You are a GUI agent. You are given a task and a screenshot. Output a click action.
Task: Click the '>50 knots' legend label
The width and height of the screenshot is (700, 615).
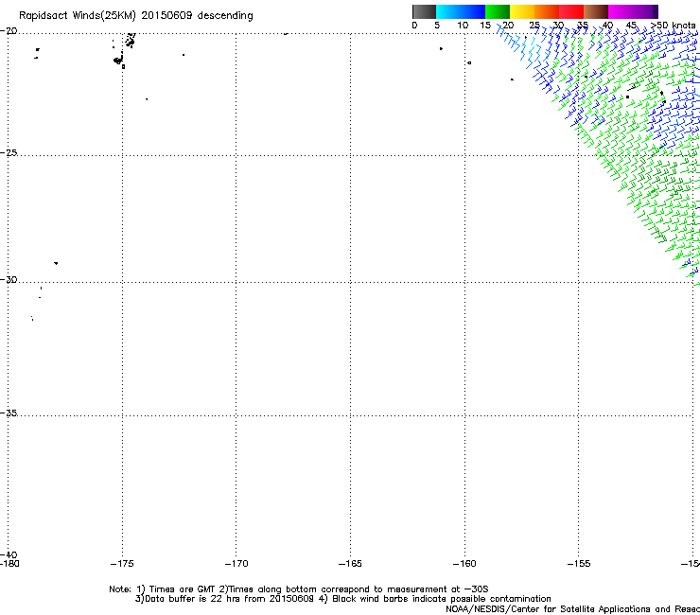[x=673, y=26]
